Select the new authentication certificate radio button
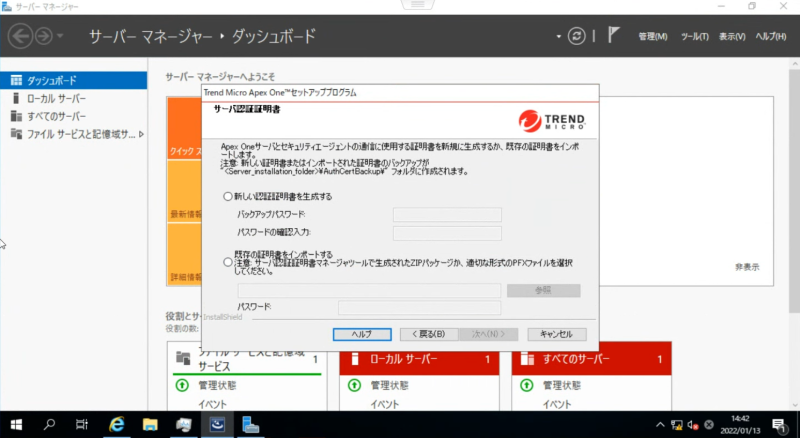The height and width of the screenshot is (438, 800). point(228,197)
